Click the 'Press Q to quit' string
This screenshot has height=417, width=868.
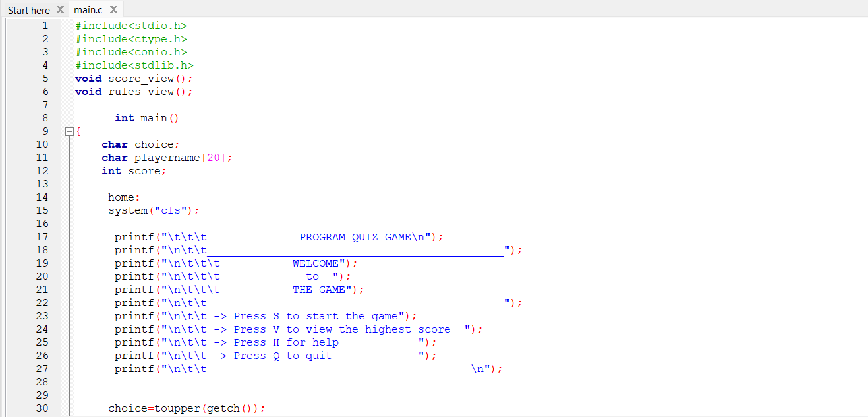(282, 356)
